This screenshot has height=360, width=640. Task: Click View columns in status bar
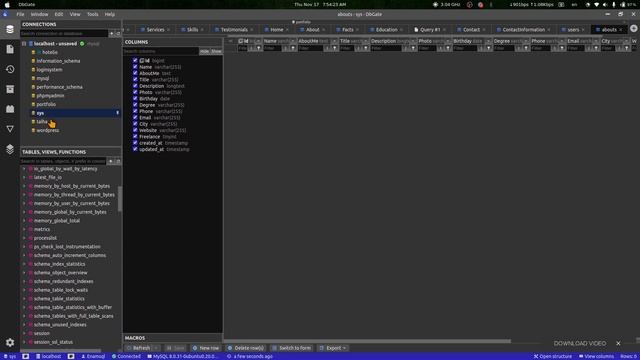pyautogui.click(x=596, y=356)
